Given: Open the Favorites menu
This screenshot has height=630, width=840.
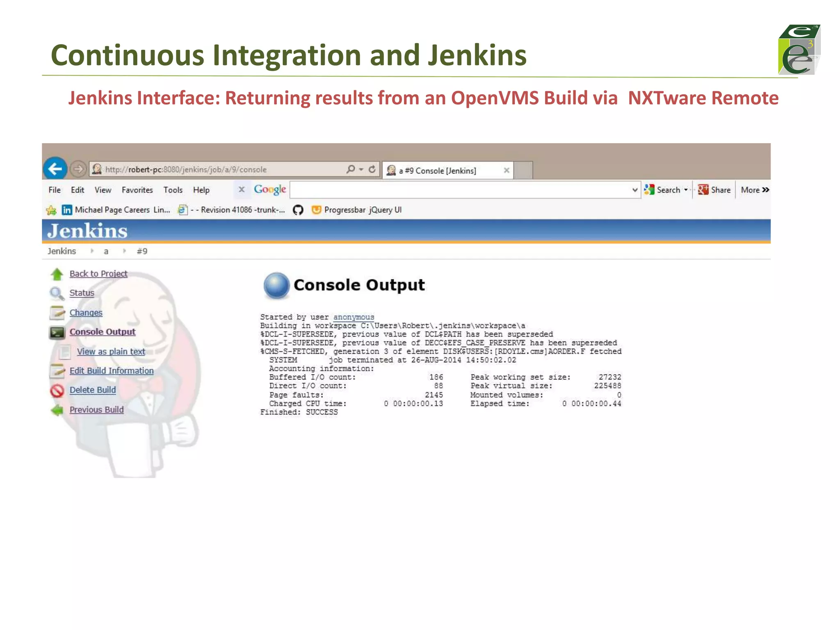Looking at the screenshot, I should 137,190.
